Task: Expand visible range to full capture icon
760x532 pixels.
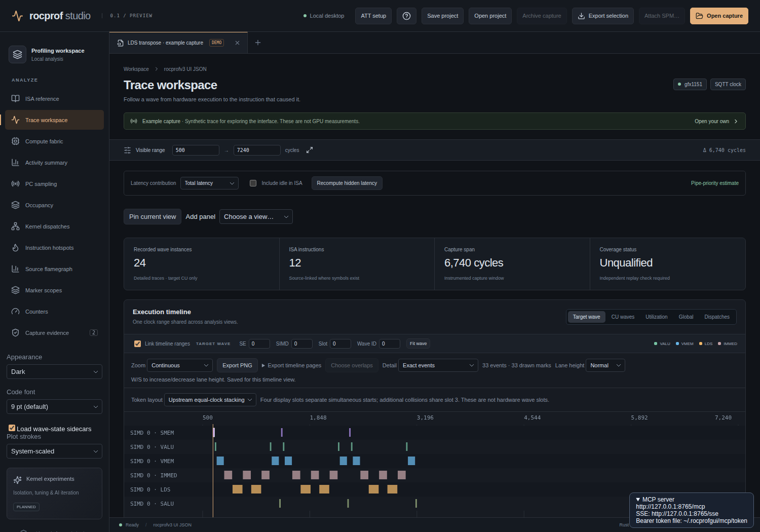Action: (x=310, y=150)
